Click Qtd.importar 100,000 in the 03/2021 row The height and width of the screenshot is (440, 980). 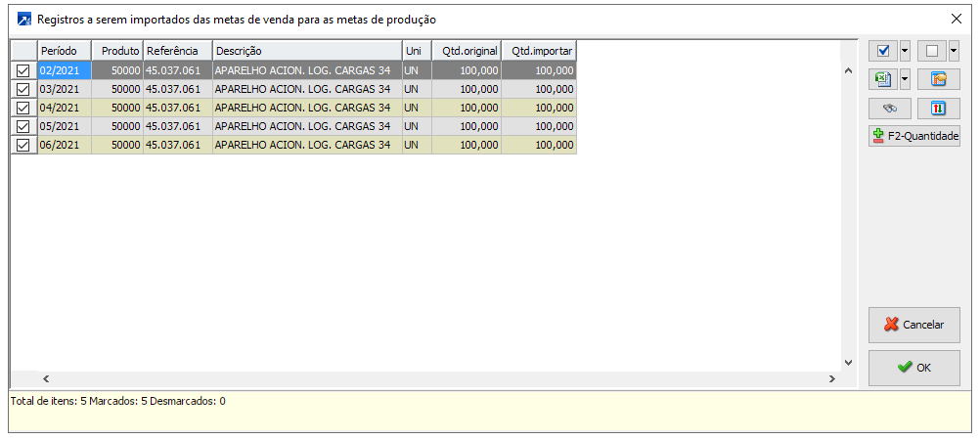[x=539, y=89]
